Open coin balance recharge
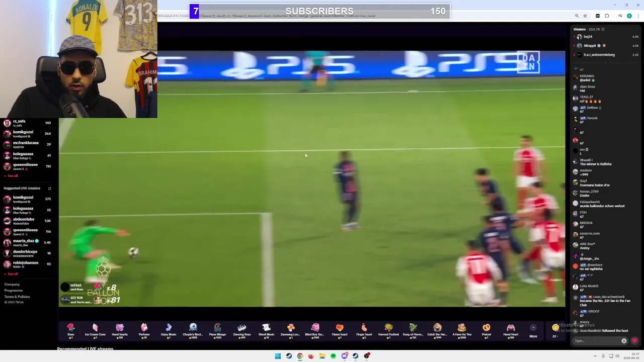This screenshot has height=362, width=644. pos(555,331)
